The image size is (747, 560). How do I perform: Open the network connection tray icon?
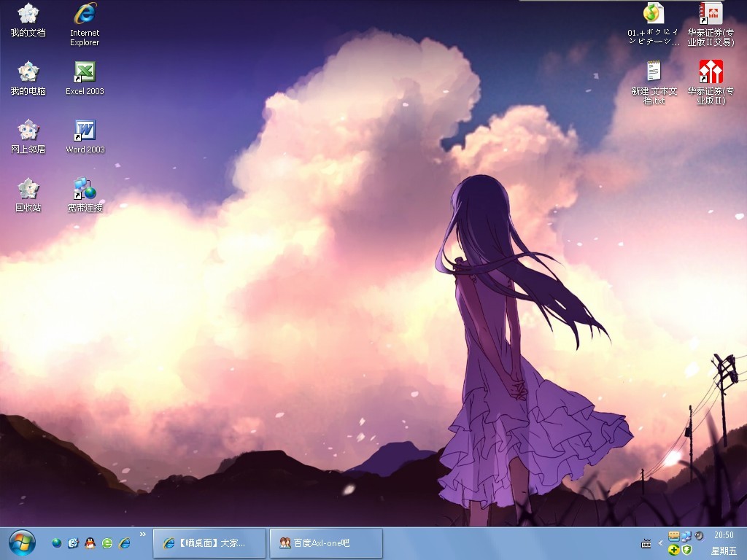pyautogui.click(x=686, y=536)
